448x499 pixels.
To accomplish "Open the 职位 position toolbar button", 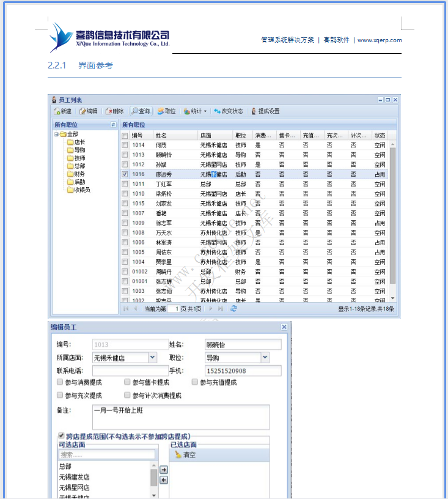I will click(x=167, y=111).
